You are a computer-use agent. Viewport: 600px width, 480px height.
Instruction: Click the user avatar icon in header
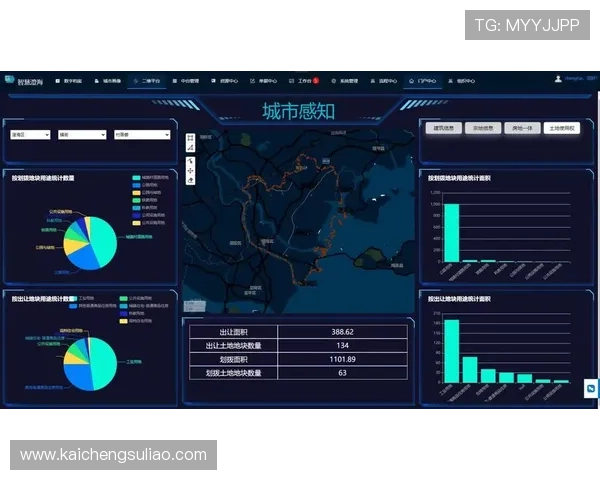[x=556, y=80]
